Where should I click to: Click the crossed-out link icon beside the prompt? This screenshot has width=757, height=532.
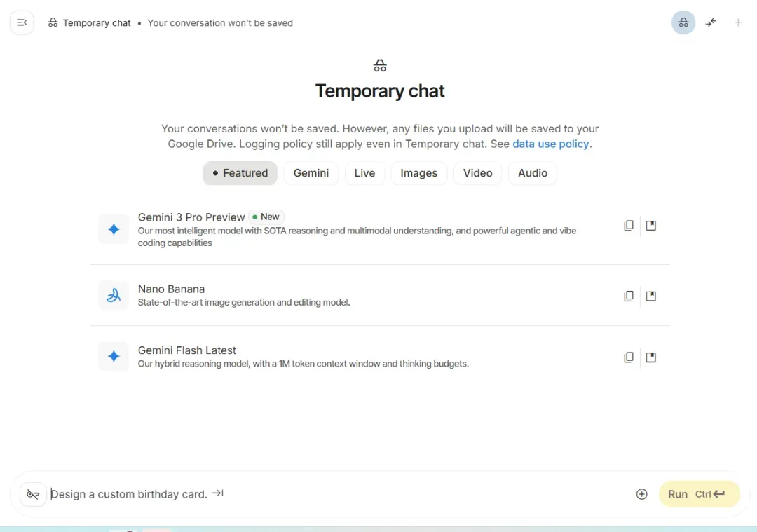pos(33,494)
